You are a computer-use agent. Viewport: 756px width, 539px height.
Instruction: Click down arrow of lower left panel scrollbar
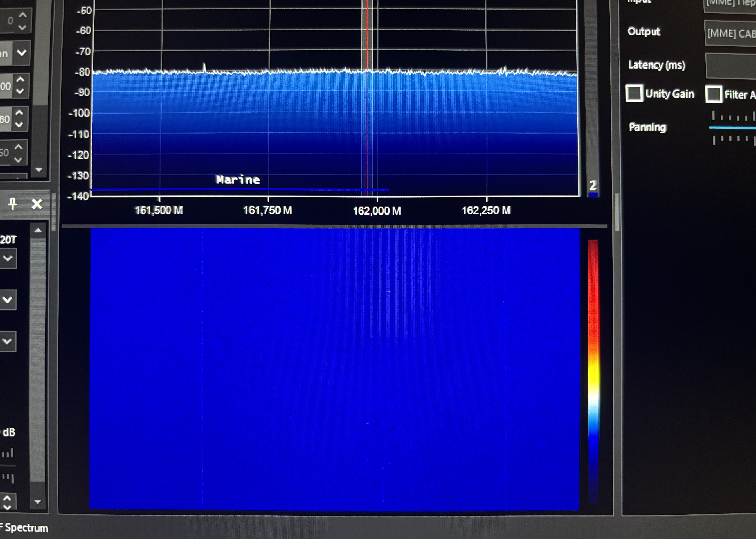pos(38,502)
